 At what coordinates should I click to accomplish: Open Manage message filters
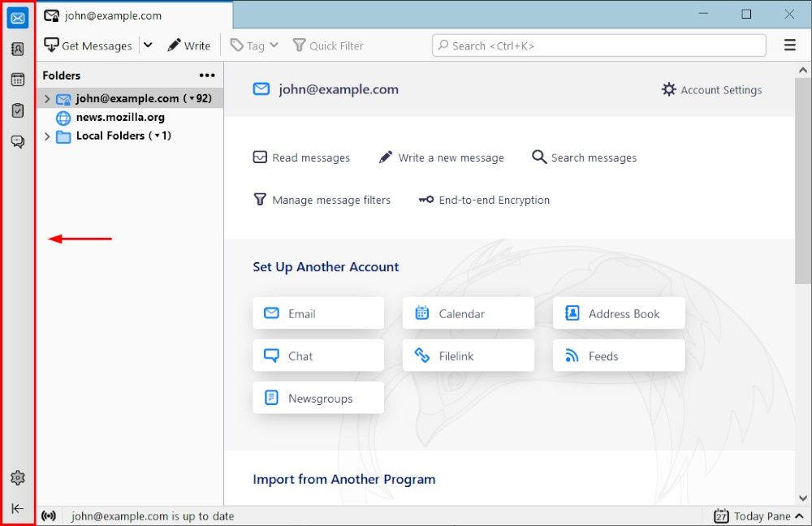click(x=322, y=200)
